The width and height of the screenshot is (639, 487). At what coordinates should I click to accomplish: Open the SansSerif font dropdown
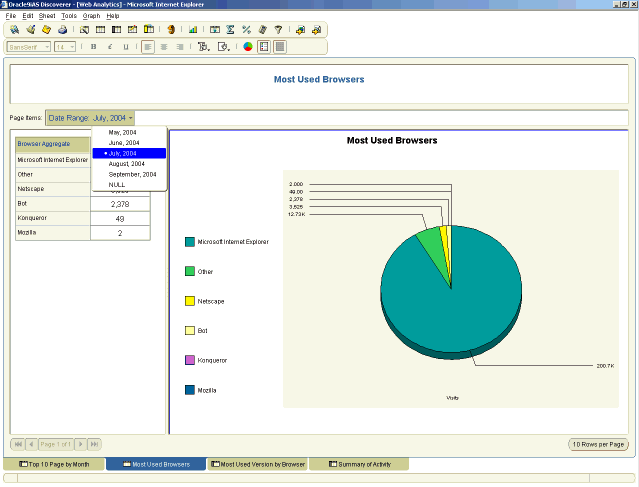[28, 47]
